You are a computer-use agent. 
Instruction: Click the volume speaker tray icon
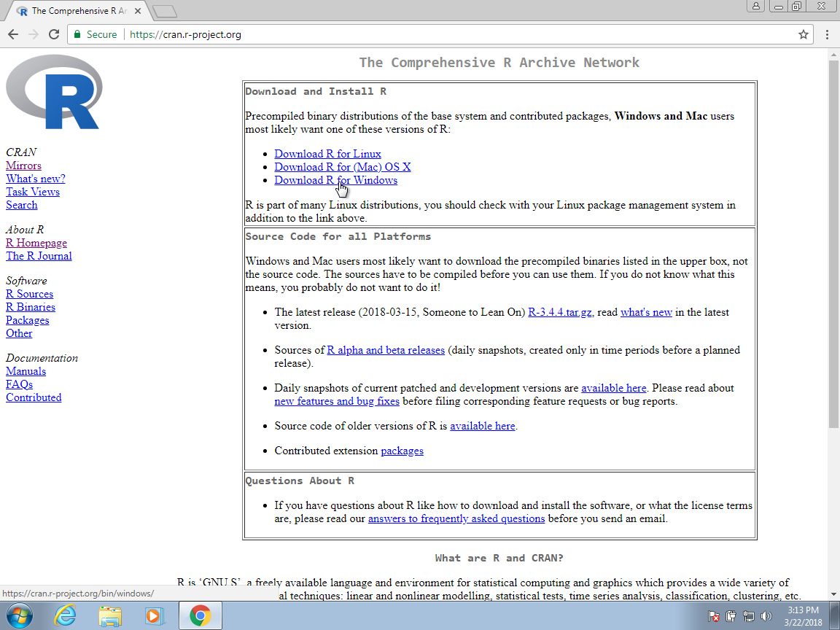(766, 616)
